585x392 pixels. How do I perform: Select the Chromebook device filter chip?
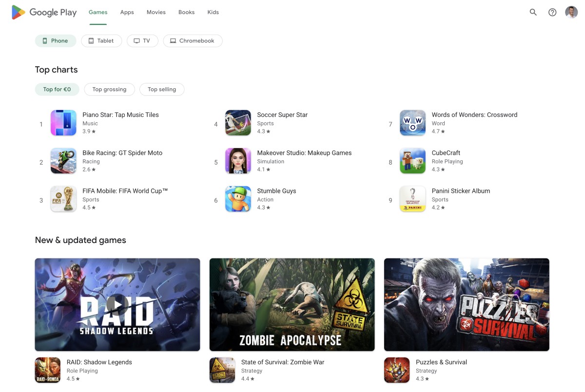click(193, 41)
